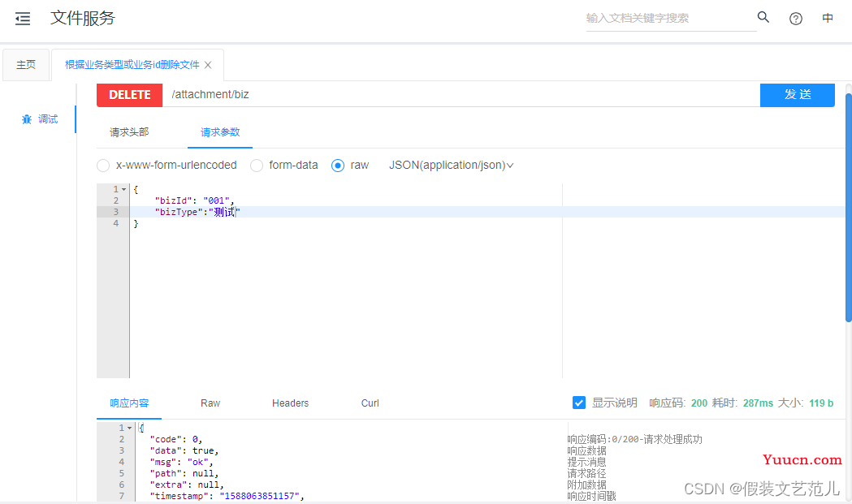Click the response "extra": null line
This screenshot has height=504, width=852.
pos(187,485)
